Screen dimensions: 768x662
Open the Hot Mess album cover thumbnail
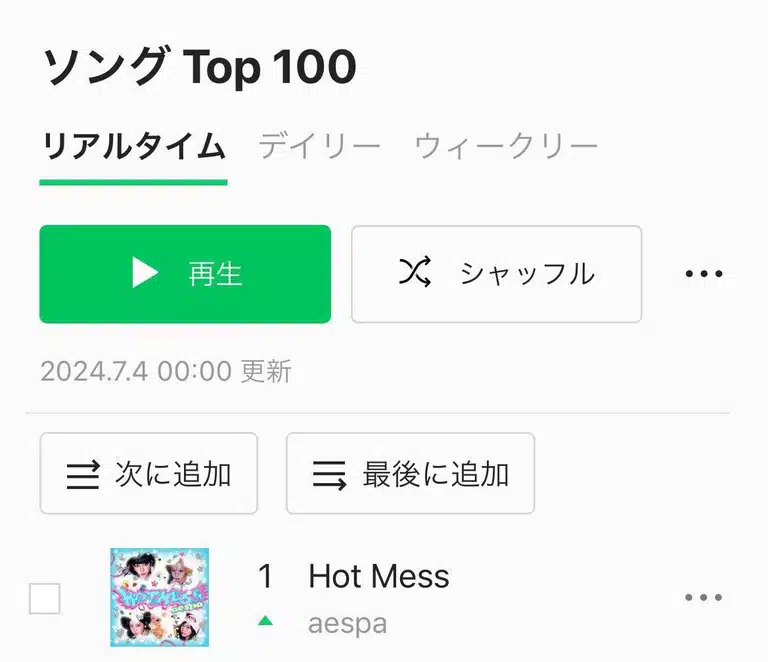click(160, 597)
